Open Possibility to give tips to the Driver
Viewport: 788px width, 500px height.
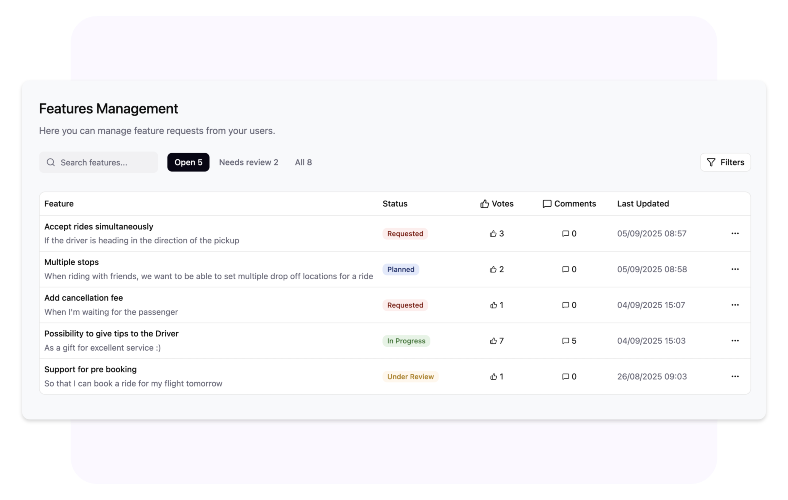pos(112,333)
